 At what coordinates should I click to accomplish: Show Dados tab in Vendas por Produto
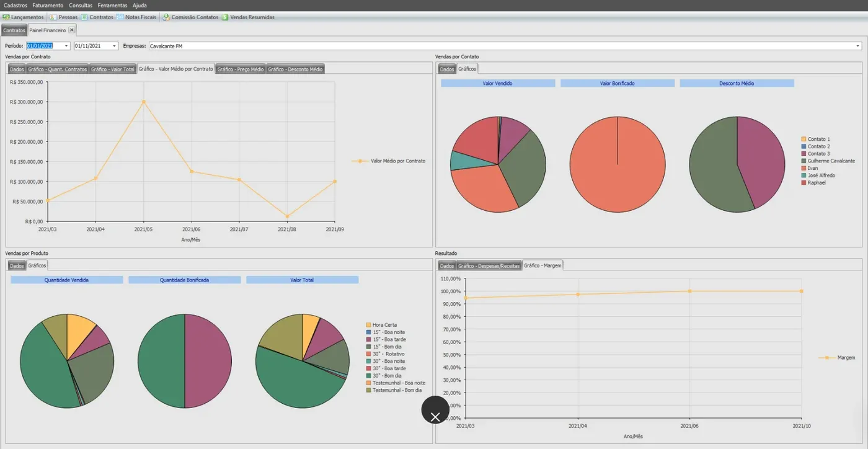coord(17,265)
